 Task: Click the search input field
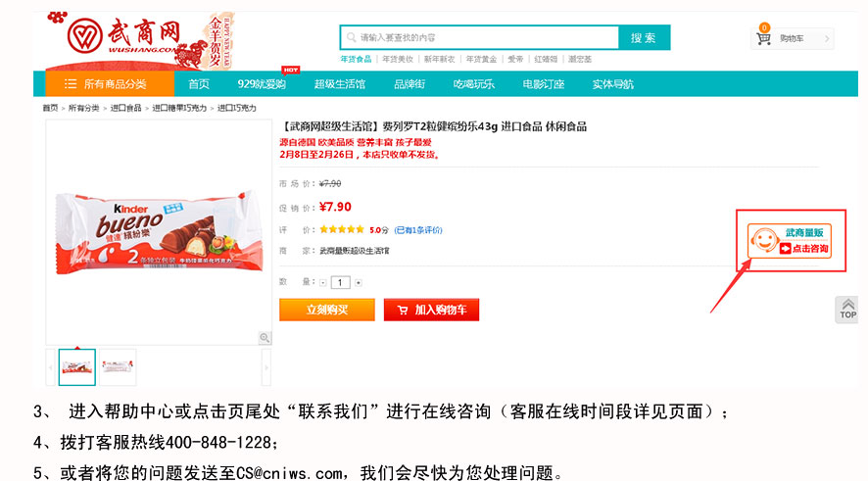(x=479, y=37)
